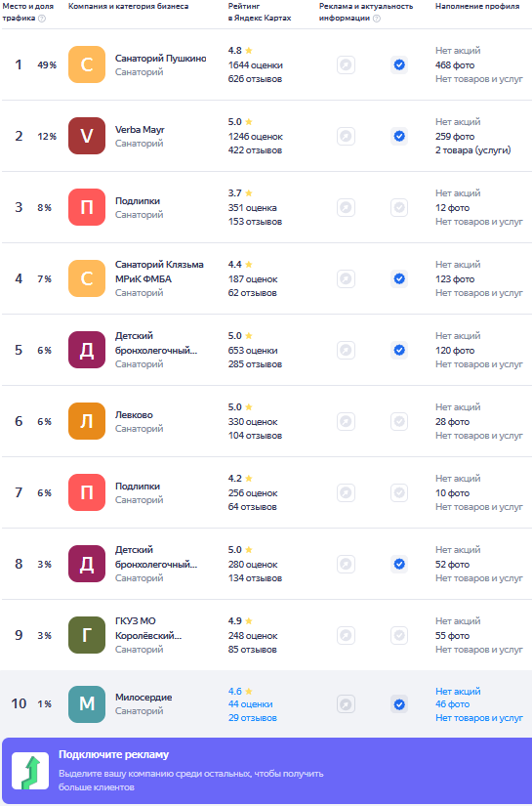
Task: Open the 44 оценки link for Милосердие
Action: [251, 704]
